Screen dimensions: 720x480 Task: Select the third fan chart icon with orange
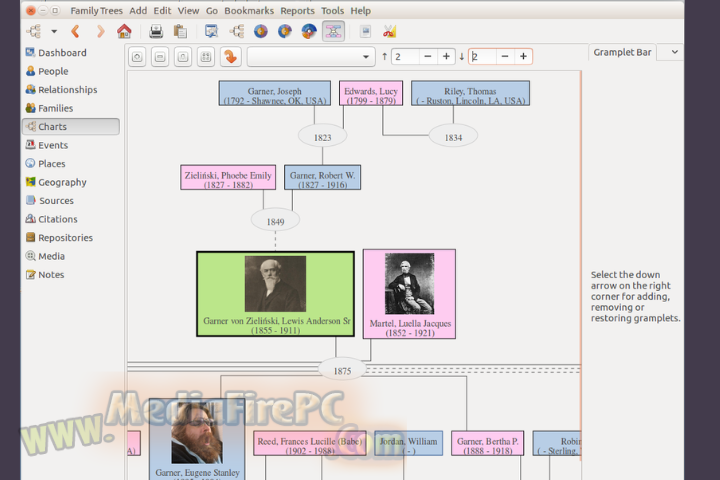[309, 31]
